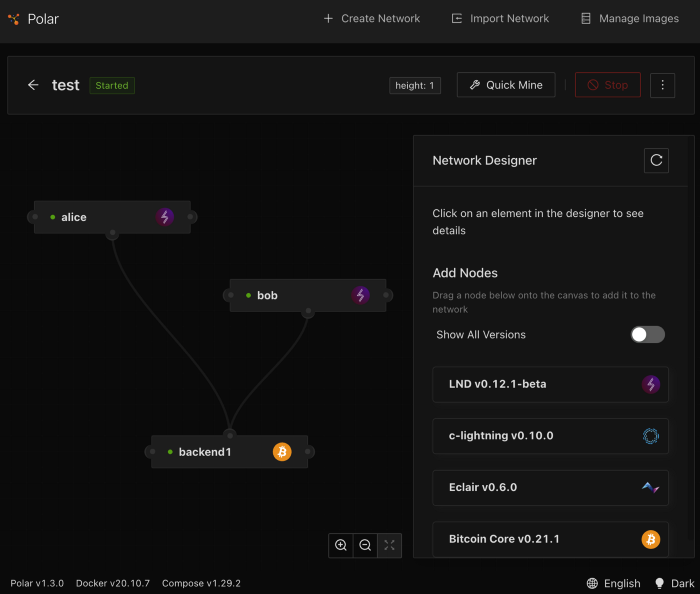Zoom in on the canvas

coord(341,545)
